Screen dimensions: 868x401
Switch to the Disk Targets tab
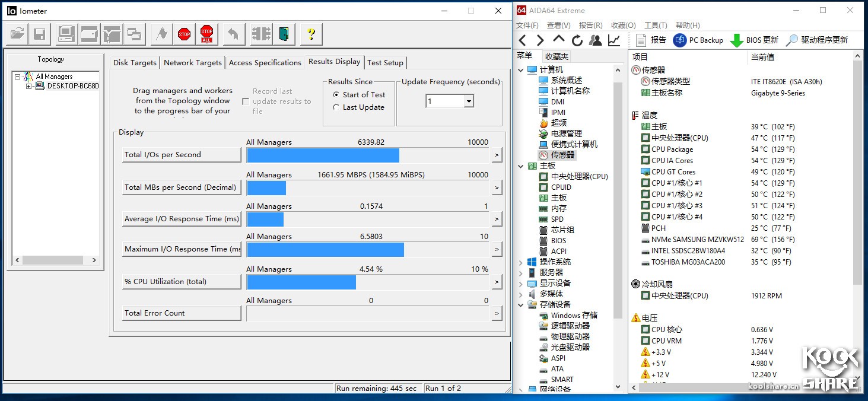[x=135, y=63]
